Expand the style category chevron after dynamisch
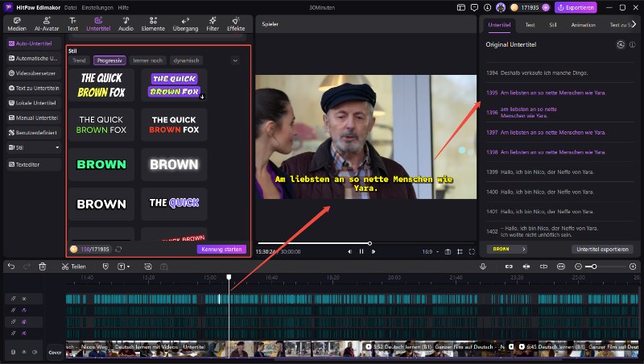 point(235,60)
